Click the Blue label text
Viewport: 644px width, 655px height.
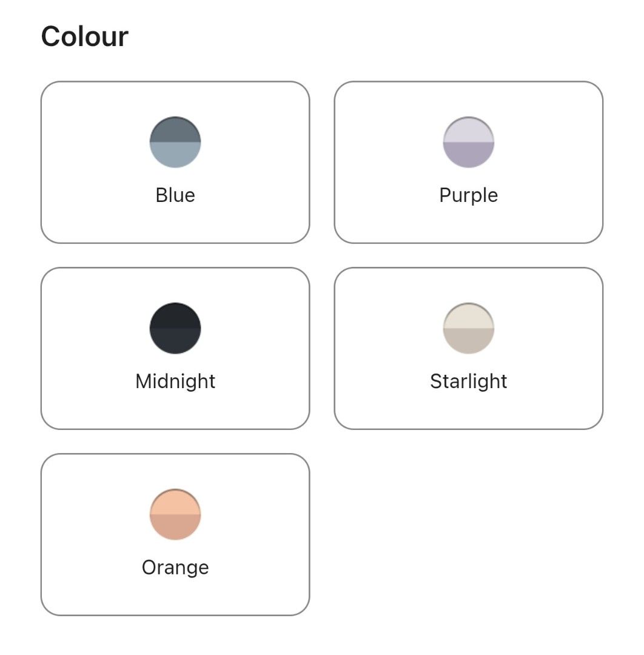[x=175, y=195]
